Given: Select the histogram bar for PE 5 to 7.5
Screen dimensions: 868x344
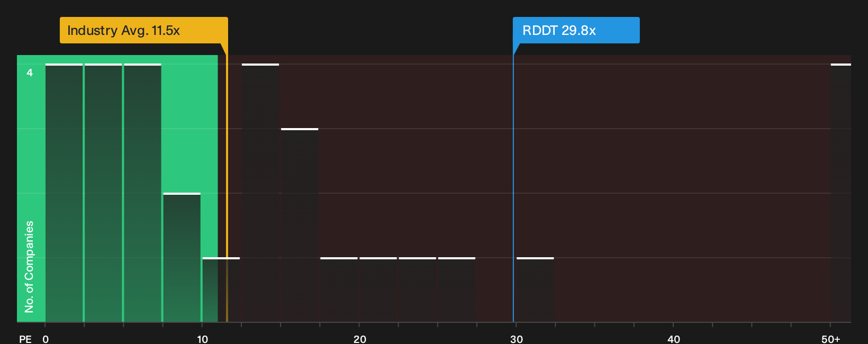Looking at the screenshot, I should click(142, 193).
